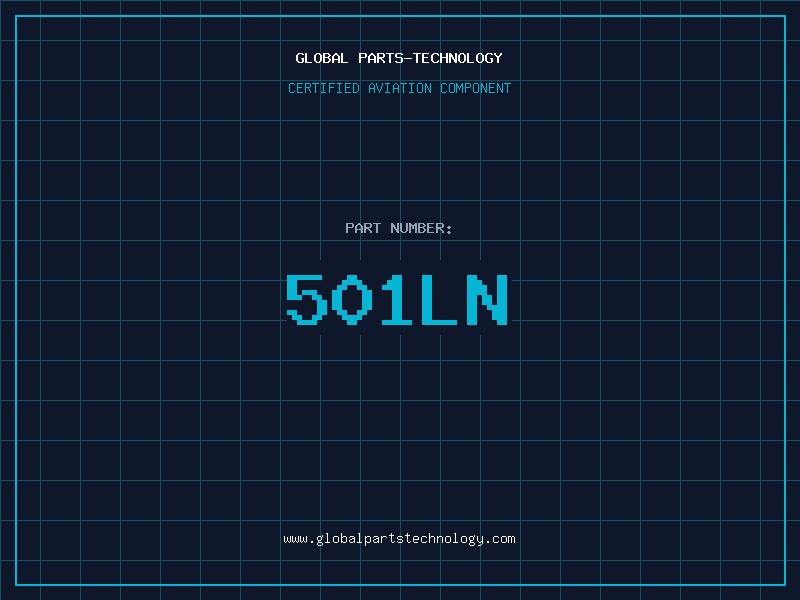Click the www.globalpartstechnology.com website link
The width and height of the screenshot is (800, 600).
[x=399, y=539]
